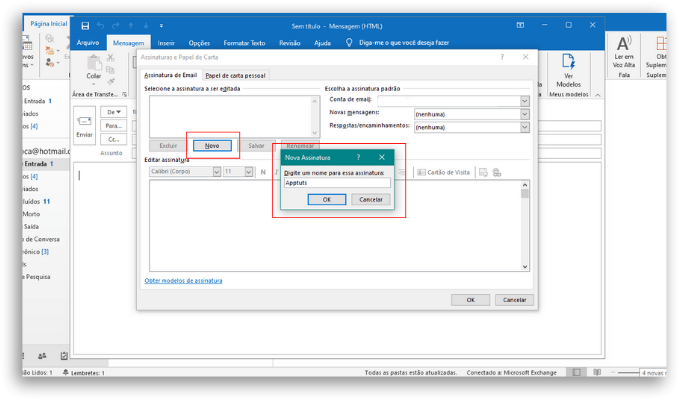Click the Obter modelos de assinatura link
The image size is (700, 400).
coord(183,281)
